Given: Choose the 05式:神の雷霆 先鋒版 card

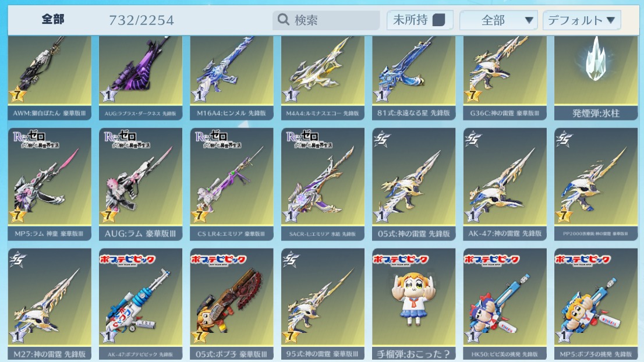Looking at the screenshot, I should 413,184.
